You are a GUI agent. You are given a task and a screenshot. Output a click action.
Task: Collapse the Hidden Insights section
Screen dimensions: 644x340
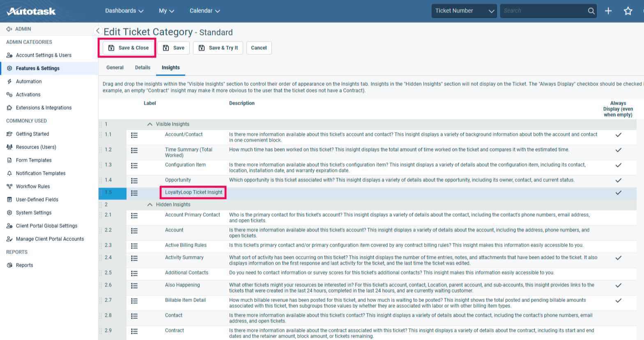pyautogui.click(x=150, y=205)
